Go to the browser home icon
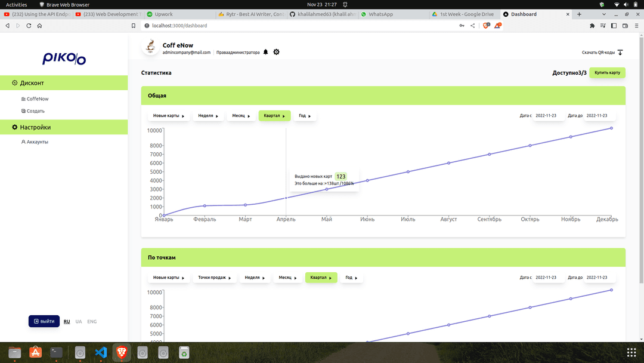The image size is (644, 363). (x=39, y=26)
